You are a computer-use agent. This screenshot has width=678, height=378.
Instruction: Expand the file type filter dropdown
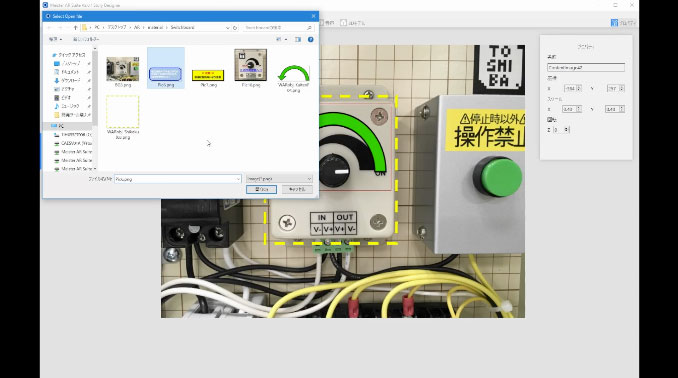(309, 179)
